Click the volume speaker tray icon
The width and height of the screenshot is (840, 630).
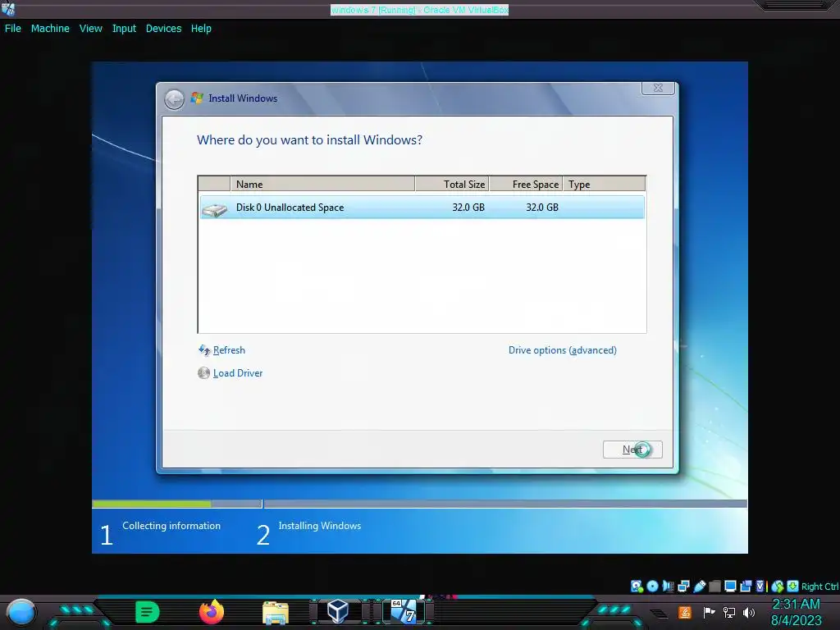click(749, 612)
